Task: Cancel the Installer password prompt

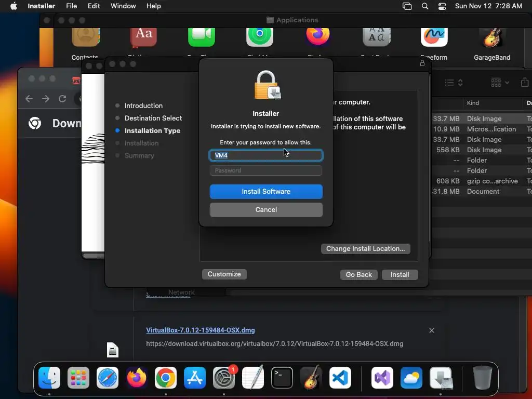Action: click(266, 210)
